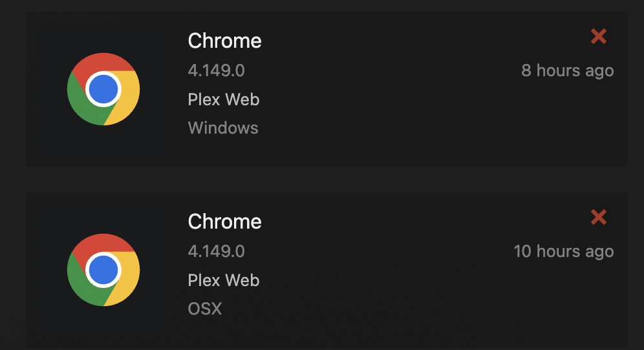
Task: Remove the OSX Chrome device with red X
Action: [599, 218]
